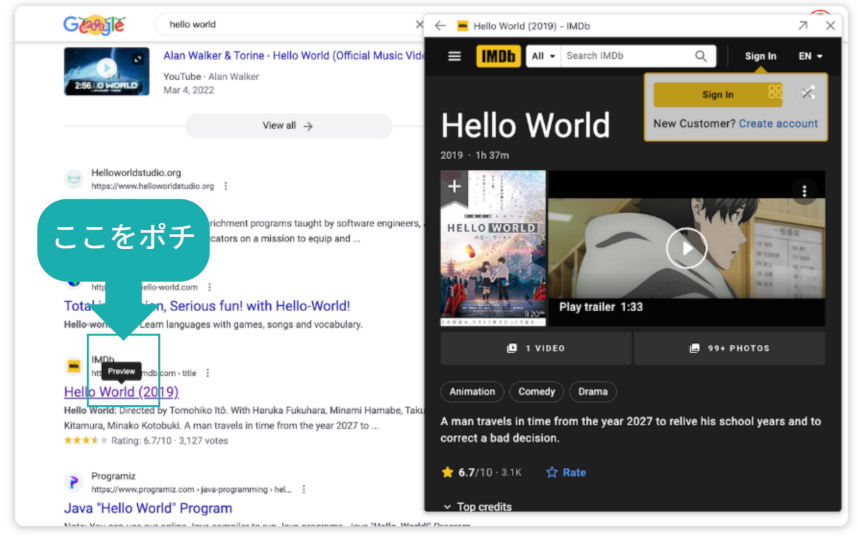Open the Serious fun with Hello-World result
This screenshot has width=858, height=536.
207,306
